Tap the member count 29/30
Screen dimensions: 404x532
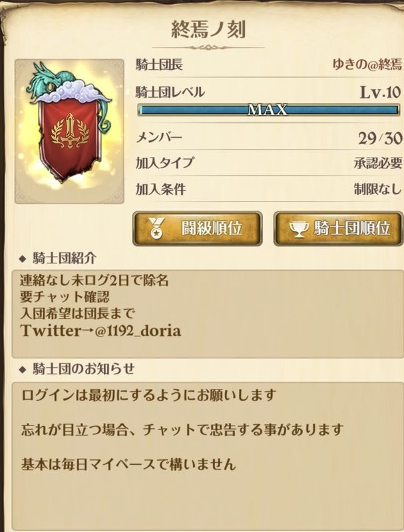(380, 138)
